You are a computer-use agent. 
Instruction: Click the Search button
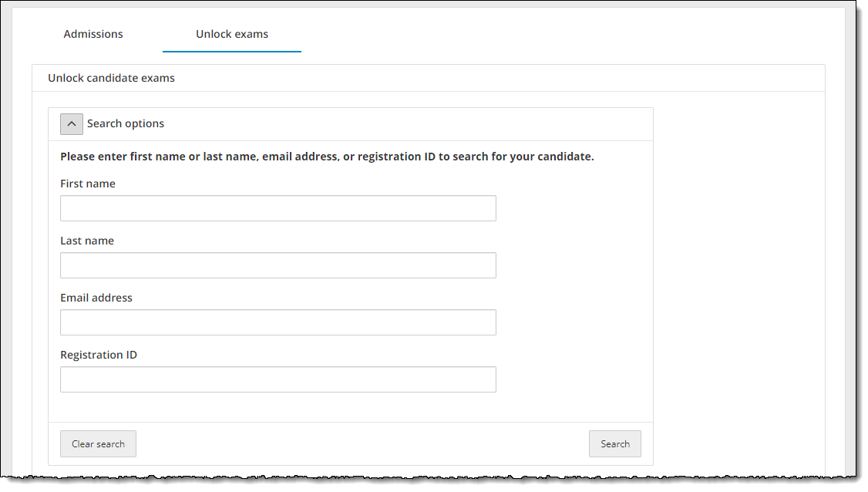[x=614, y=444]
